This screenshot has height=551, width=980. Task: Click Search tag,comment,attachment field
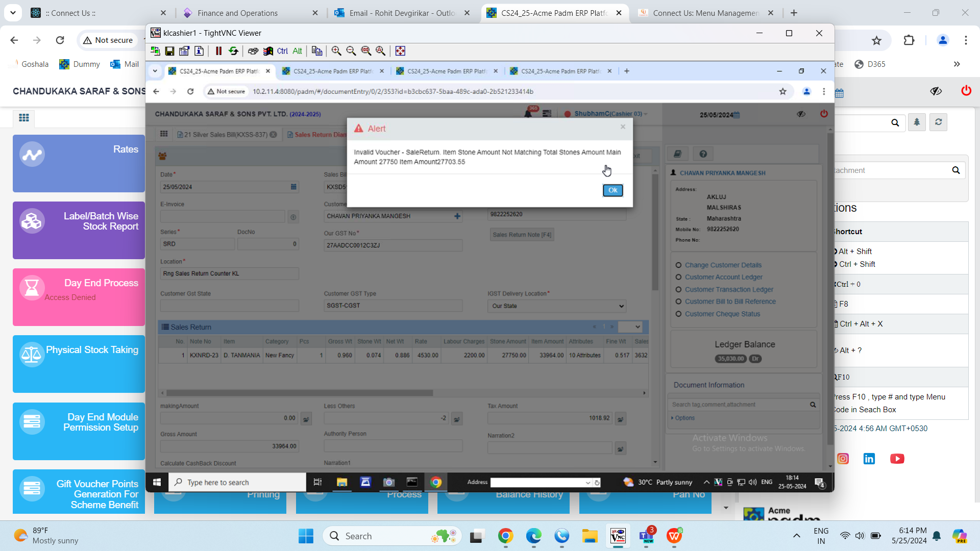click(x=739, y=405)
